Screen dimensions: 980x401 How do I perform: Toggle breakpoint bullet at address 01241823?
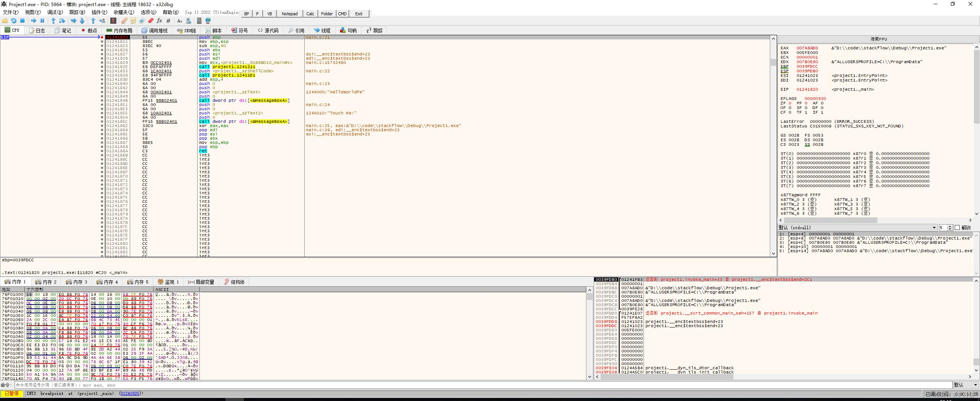coord(102,46)
